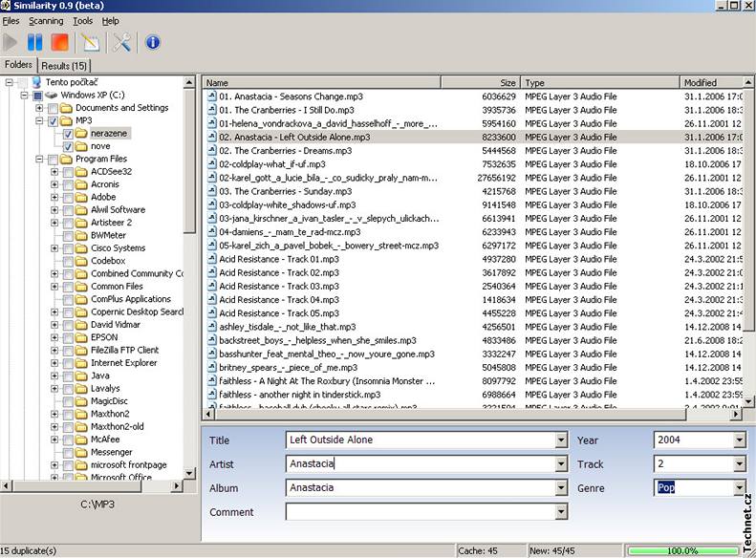Click the Tento počítač computer icon
The height and width of the screenshot is (558, 756).
[x=36, y=82]
